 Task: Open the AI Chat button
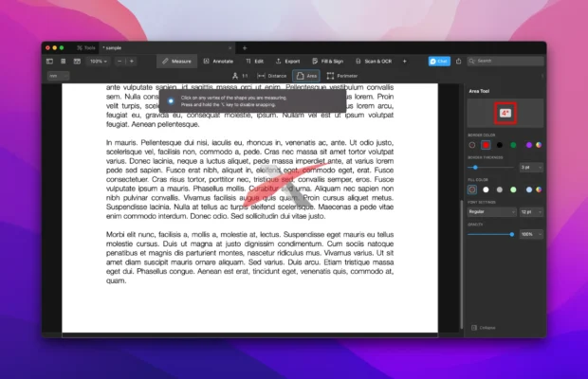coord(439,61)
